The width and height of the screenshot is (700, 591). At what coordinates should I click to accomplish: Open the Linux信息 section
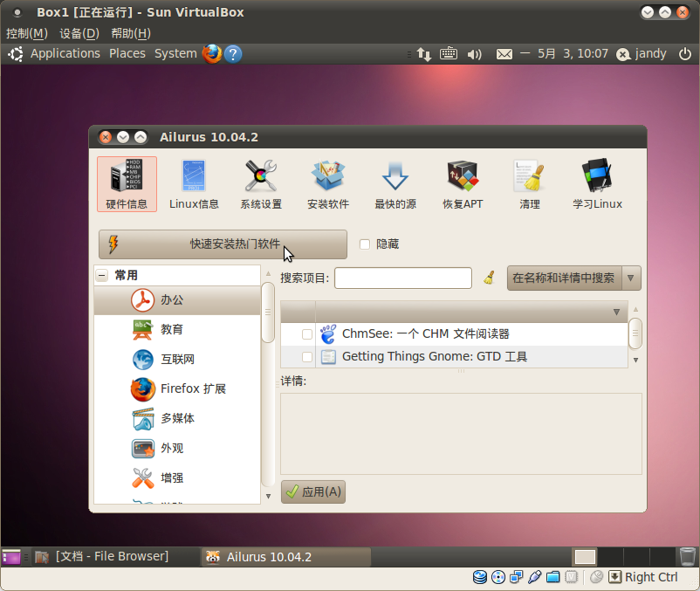tap(194, 184)
